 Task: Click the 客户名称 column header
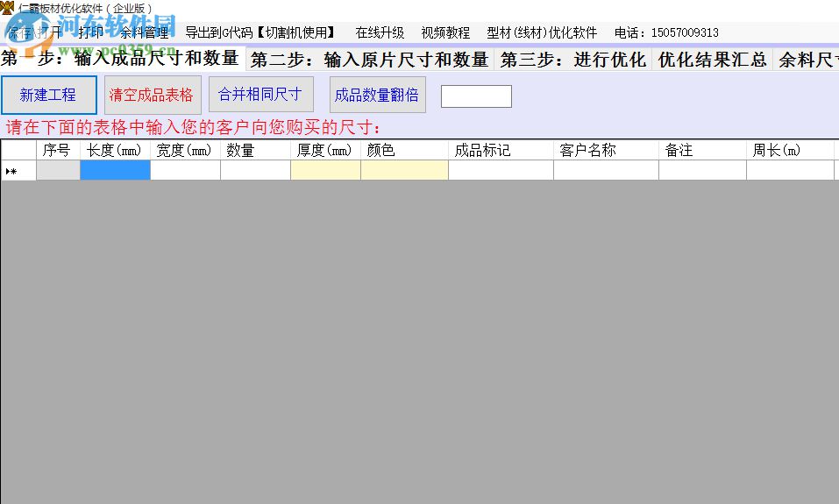pyautogui.click(x=606, y=150)
